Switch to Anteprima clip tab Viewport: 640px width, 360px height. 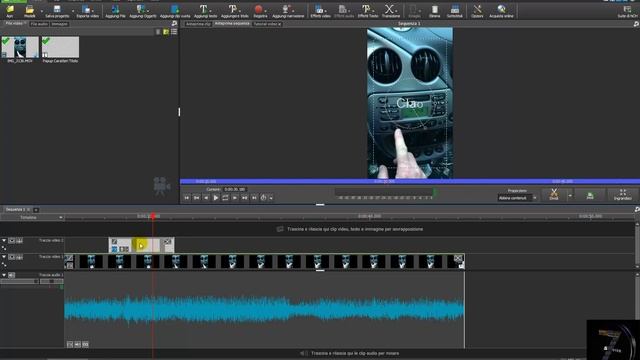pos(198,24)
